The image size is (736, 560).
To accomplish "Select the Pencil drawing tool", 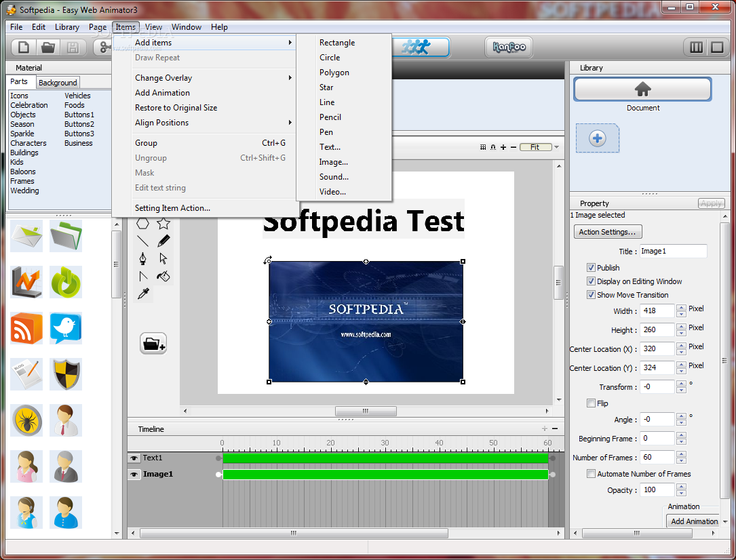I will 163,241.
